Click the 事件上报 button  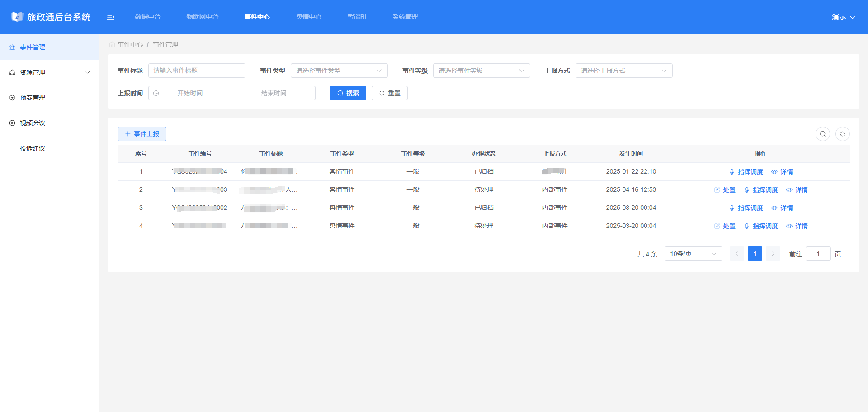point(142,134)
